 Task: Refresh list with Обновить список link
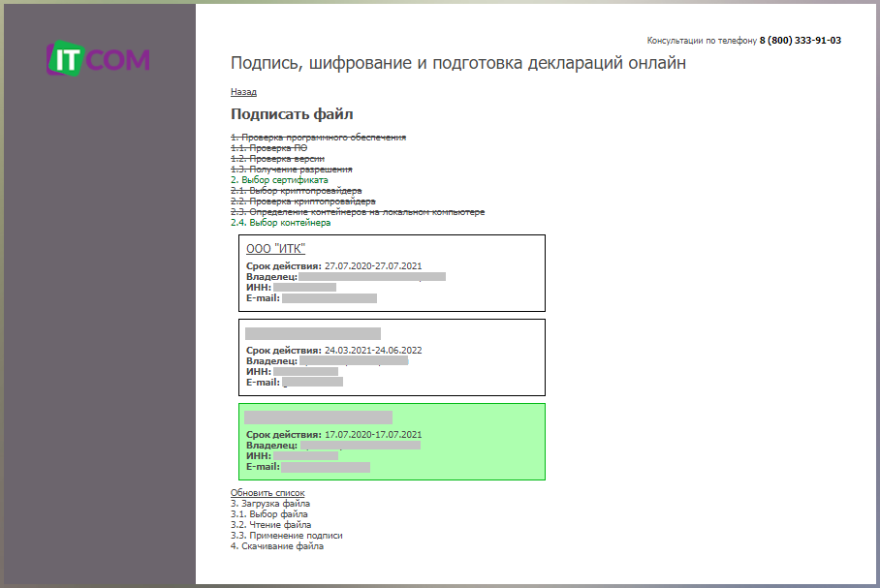(267, 493)
